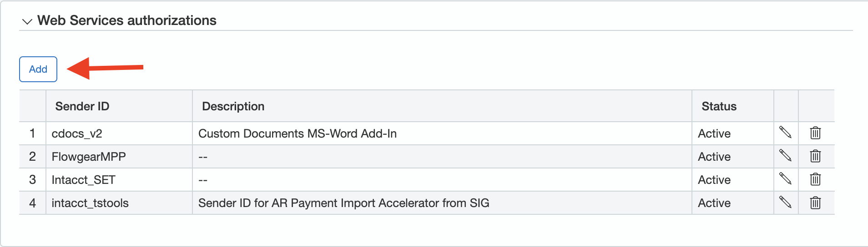Collapse the Web Services authorizations section
This screenshot has width=868, height=247.
(27, 21)
